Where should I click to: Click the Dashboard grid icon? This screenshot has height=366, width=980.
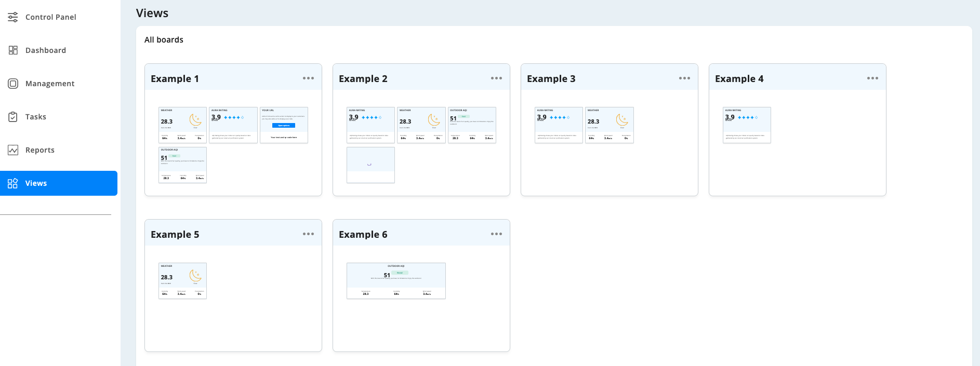[x=13, y=50]
